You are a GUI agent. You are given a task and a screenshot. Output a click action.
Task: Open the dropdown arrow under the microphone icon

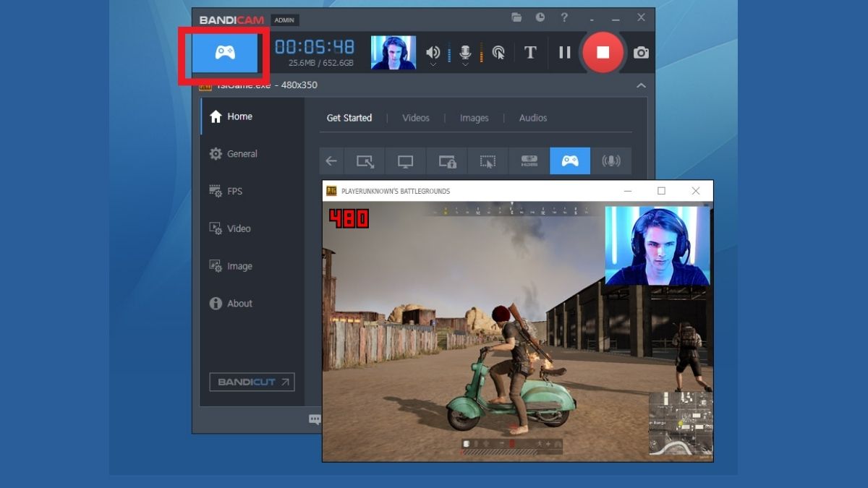click(466, 64)
